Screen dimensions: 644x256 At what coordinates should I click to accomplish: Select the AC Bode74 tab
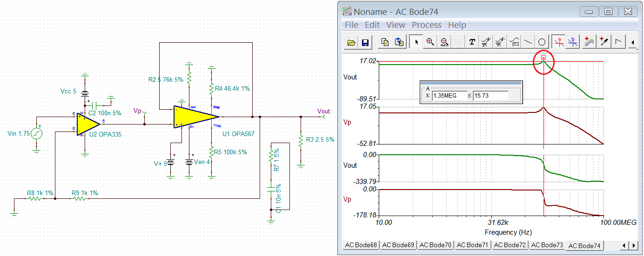point(584,246)
